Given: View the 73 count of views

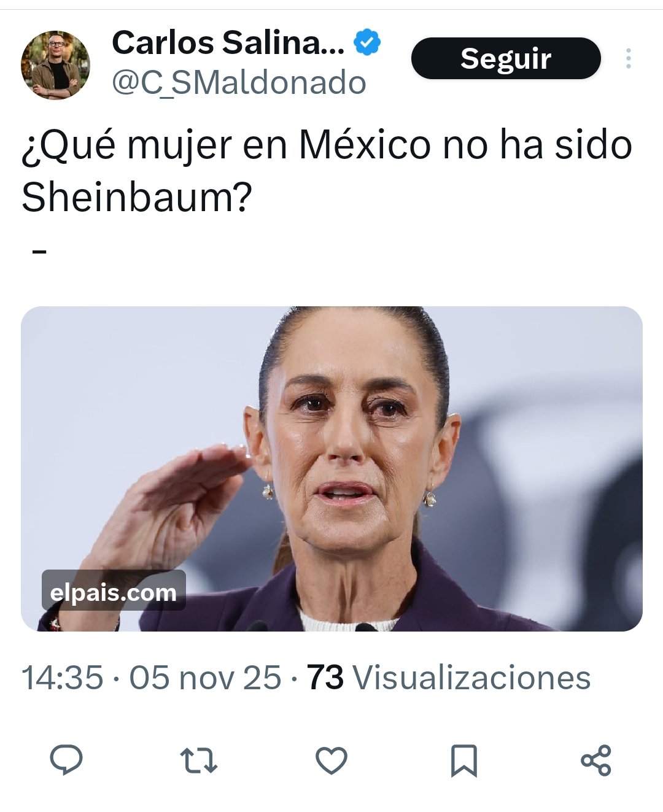Looking at the screenshot, I should coord(325,678).
